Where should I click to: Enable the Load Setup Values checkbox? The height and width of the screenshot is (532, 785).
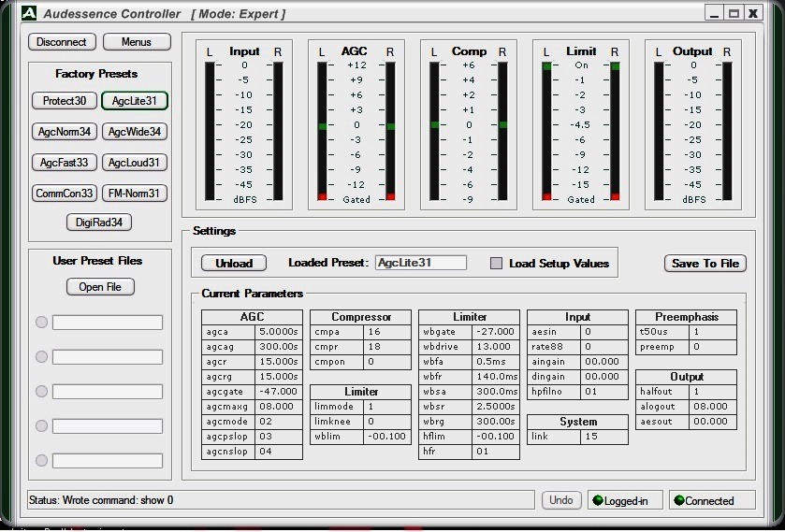(496, 264)
